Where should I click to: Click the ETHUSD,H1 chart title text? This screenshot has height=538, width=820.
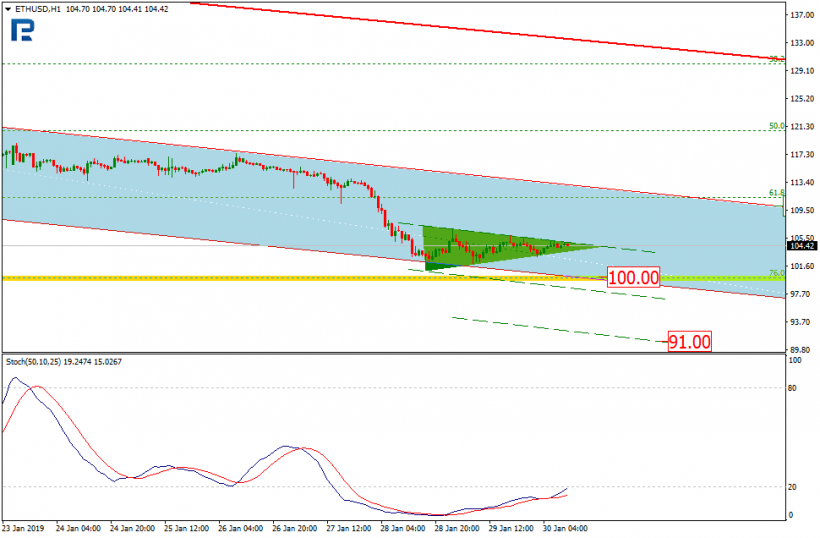[x=38, y=9]
